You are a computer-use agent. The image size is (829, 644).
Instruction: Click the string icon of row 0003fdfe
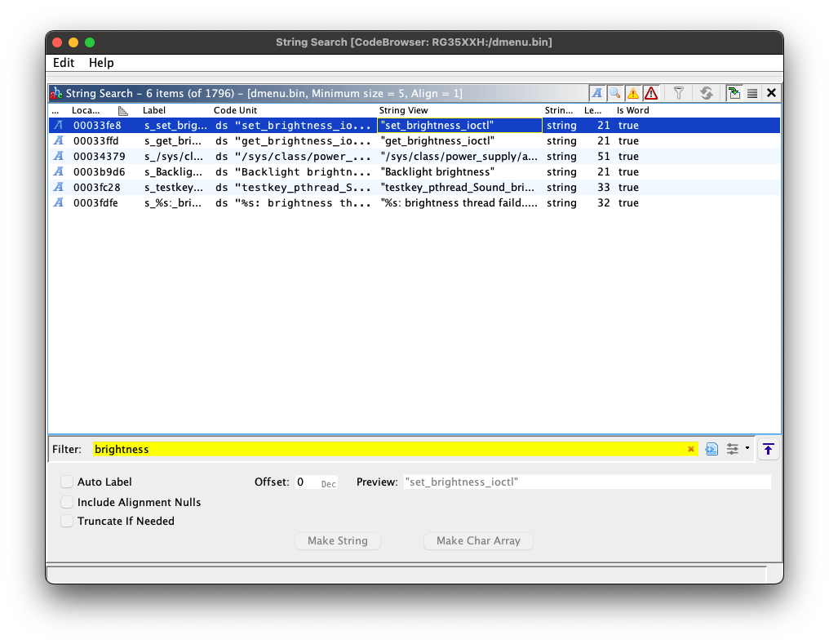[x=59, y=202]
